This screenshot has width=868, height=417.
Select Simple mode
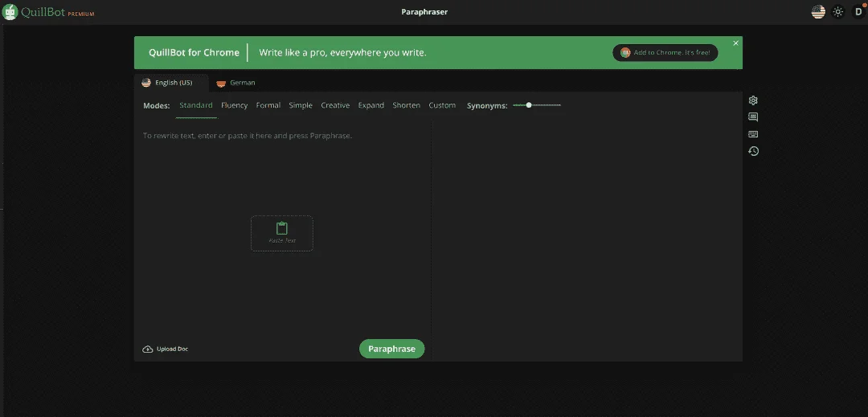tap(301, 105)
